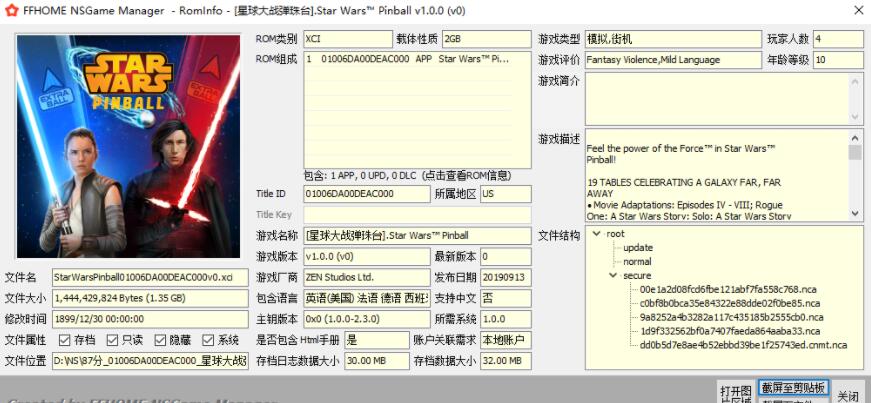Image resolution: width=871 pixels, height=403 pixels.
Task: Click the 文件位置 path field
Action: (x=150, y=361)
